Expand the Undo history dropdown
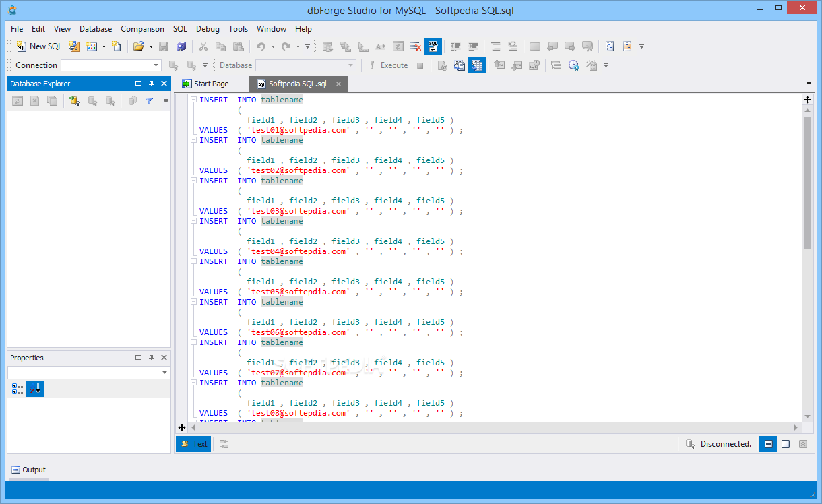 click(x=273, y=46)
